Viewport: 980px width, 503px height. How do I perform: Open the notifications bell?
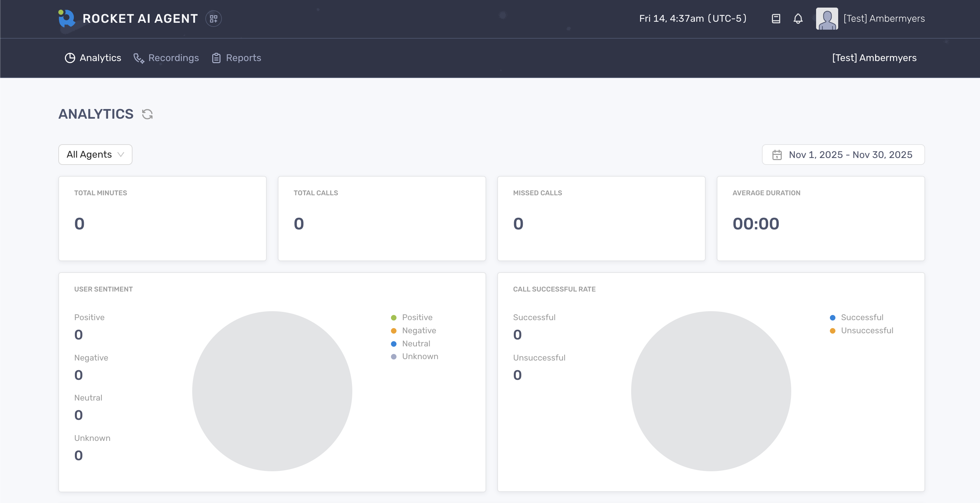tap(798, 19)
